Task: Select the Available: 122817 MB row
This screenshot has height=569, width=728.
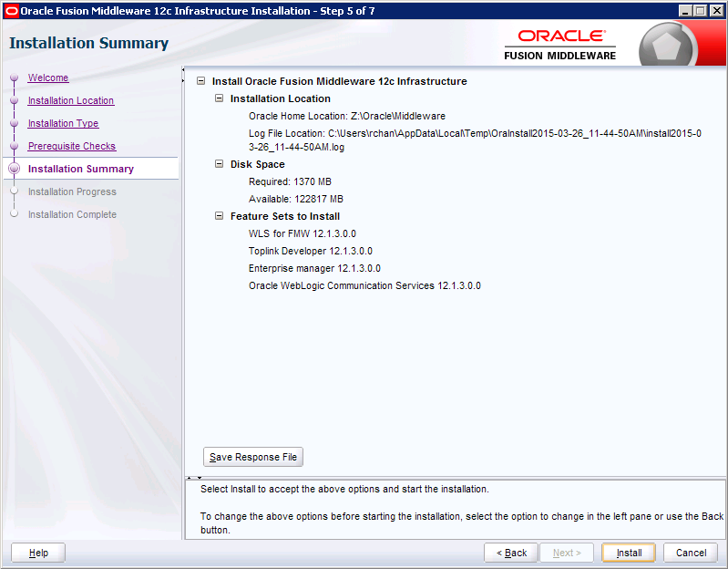Action: coord(296,199)
